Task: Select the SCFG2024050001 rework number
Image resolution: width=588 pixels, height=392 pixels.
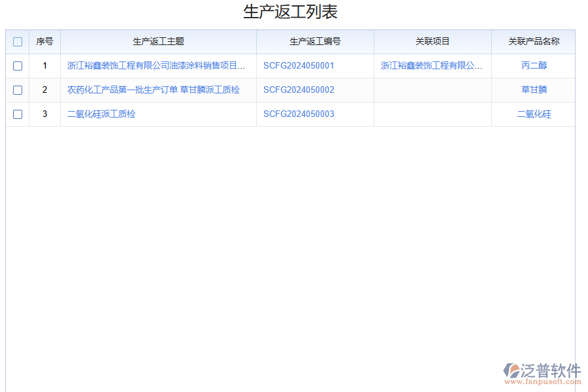Action: tap(298, 65)
